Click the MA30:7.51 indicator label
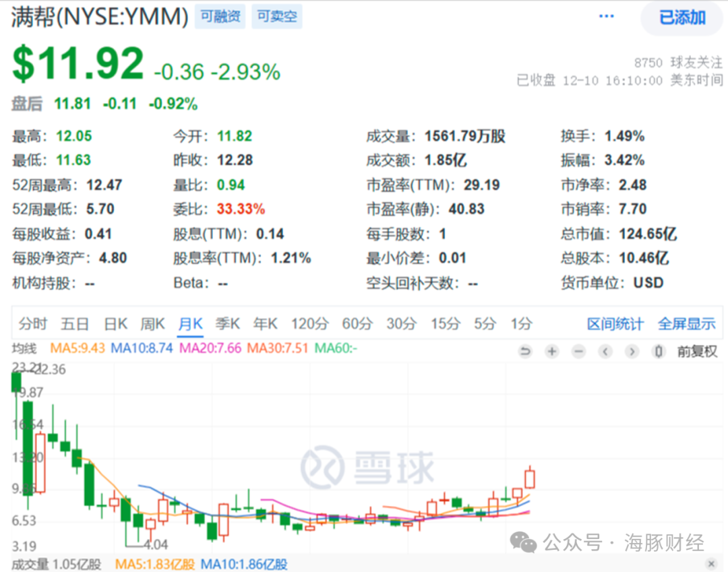 (x=278, y=348)
